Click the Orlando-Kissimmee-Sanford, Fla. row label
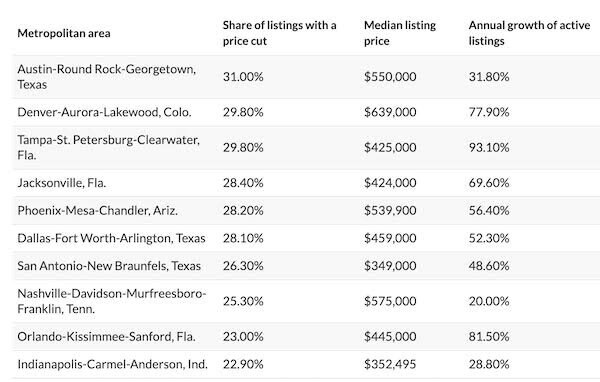This screenshot has width=600, height=382. pyautogui.click(x=106, y=336)
